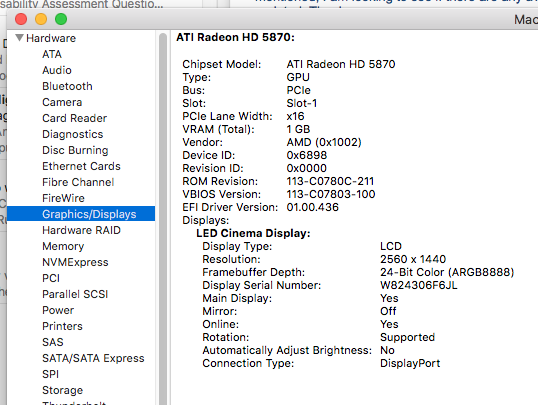Click the Mirror value Off
This screenshot has width=538, height=405.
pyautogui.click(x=388, y=311)
